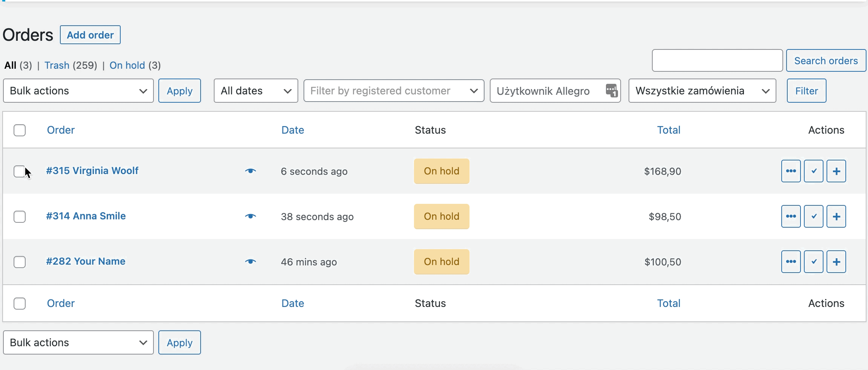Click plus icon on order #282 row
Image resolution: width=868 pixels, height=370 pixels.
click(836, 262)
